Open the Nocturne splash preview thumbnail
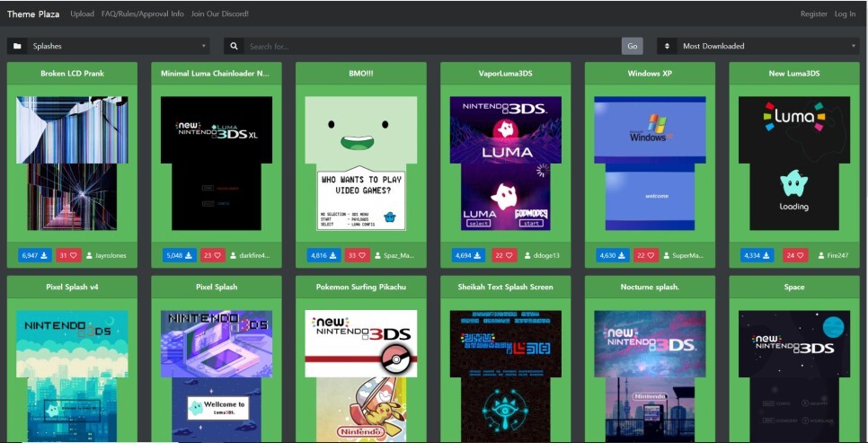The width and height of the screenshot is (868, 443). pyautogui.click(x=650, y=376)
